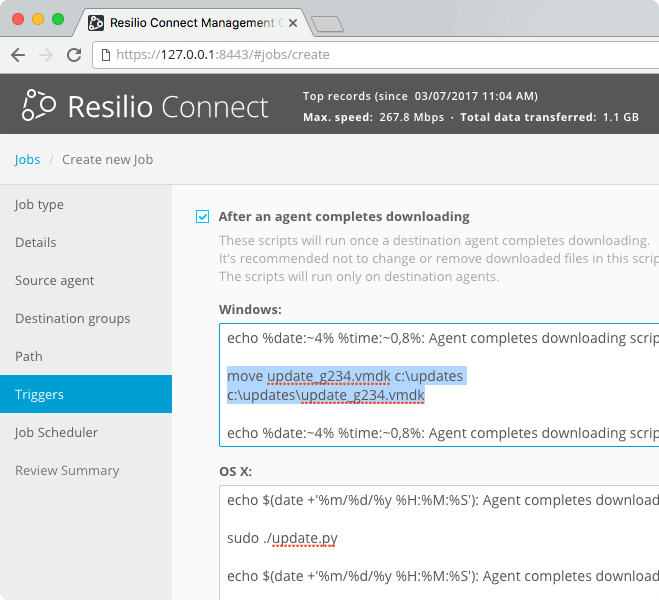Click the highlighted move update_g234.vmdk line
This screenshot has height=600, width=659.
(345, 376)
